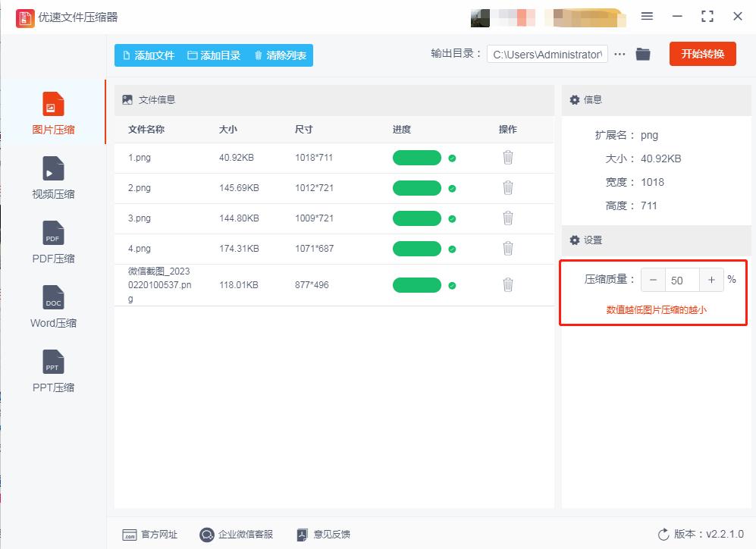Viewport: 756px width, 549px height.
Task: Click the hamburger menu in the title bar
Action: (647, 16)
